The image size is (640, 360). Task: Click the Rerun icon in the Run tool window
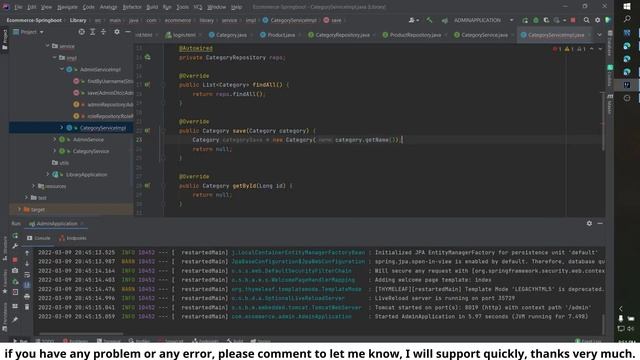coord(15,236)
